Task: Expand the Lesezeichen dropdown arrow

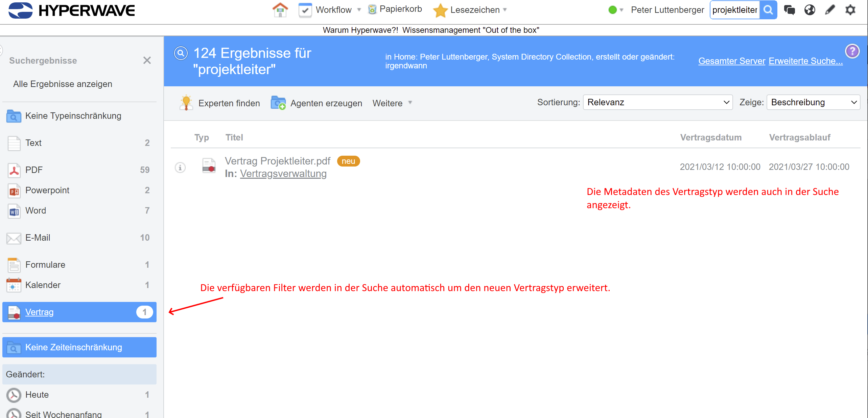Action: tap(505, 9)
